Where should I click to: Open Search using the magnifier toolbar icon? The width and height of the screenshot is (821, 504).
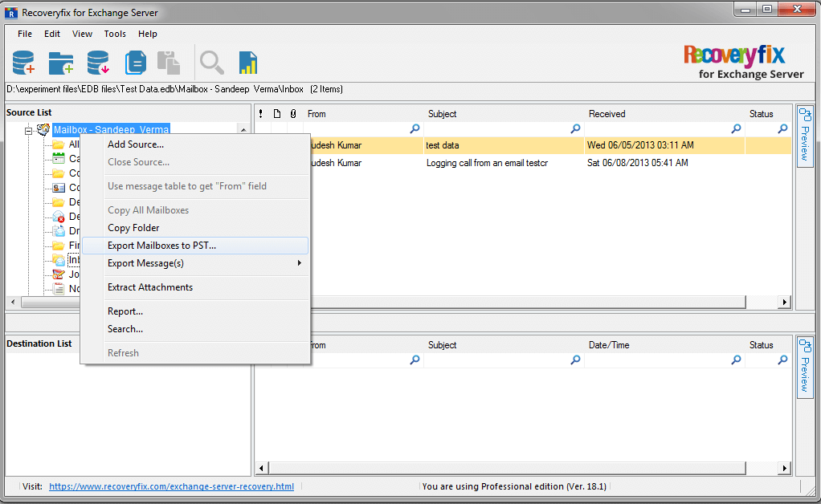coord(211,63)
